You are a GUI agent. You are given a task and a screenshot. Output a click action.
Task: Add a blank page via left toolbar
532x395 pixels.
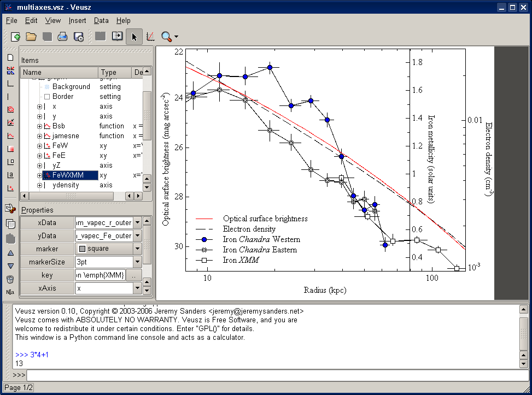[x=10, y=57]
